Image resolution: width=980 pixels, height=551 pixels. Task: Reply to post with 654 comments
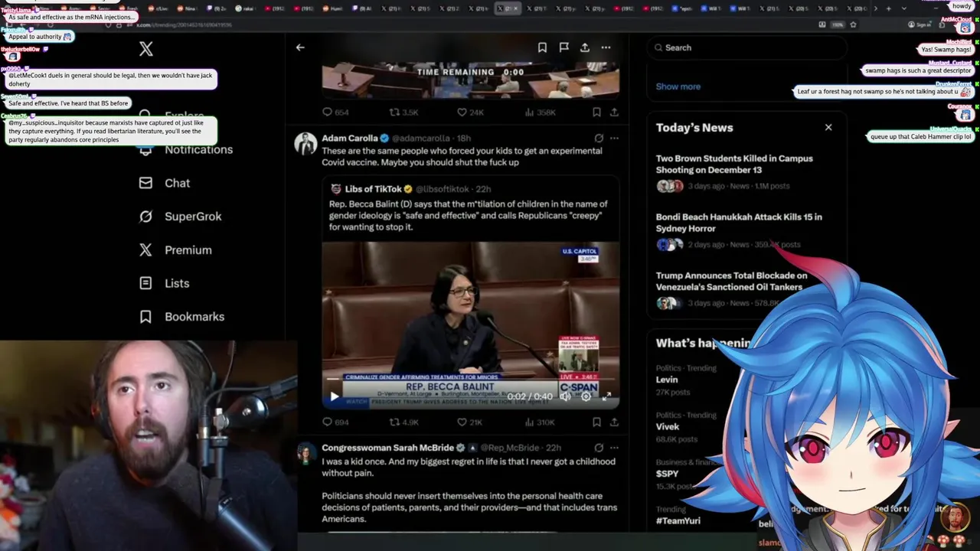(x=335, y=112)
